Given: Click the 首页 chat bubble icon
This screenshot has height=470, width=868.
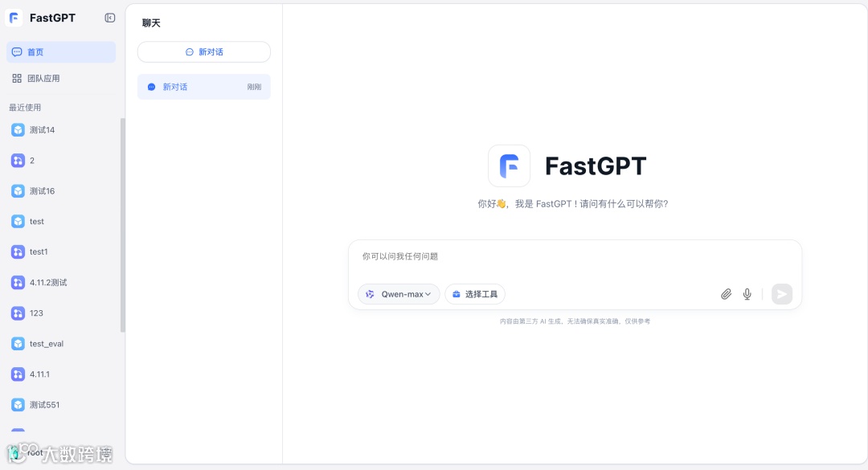Looking at the screenshot, I should point(17,52).
